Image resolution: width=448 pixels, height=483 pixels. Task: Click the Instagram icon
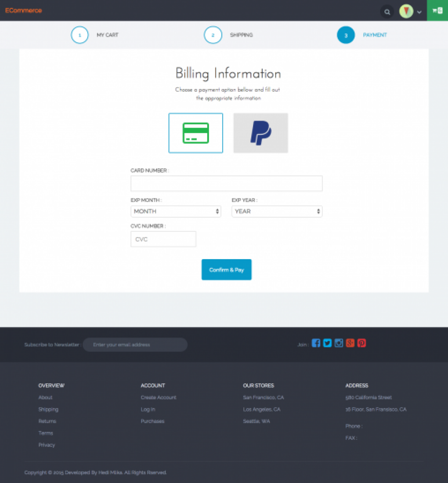coord(339,343)
